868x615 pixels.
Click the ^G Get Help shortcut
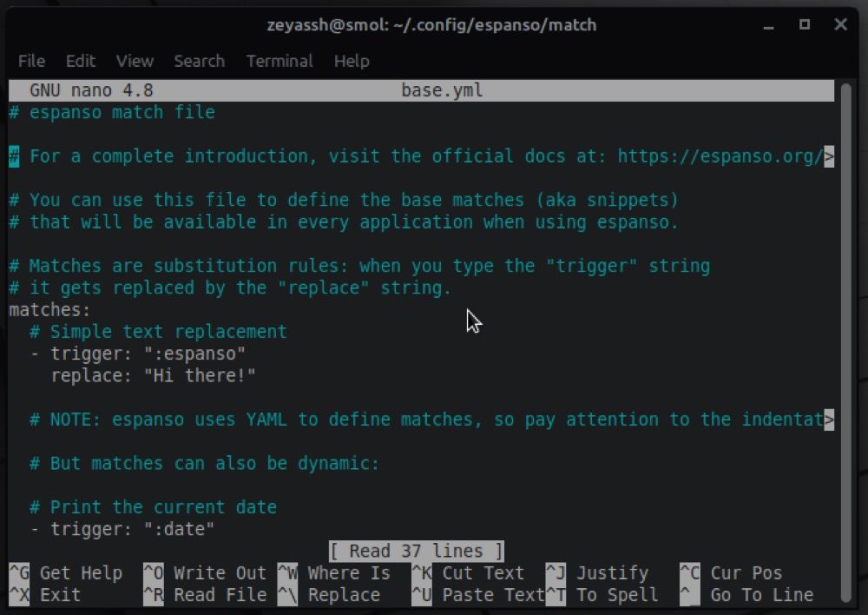[66, 573]
